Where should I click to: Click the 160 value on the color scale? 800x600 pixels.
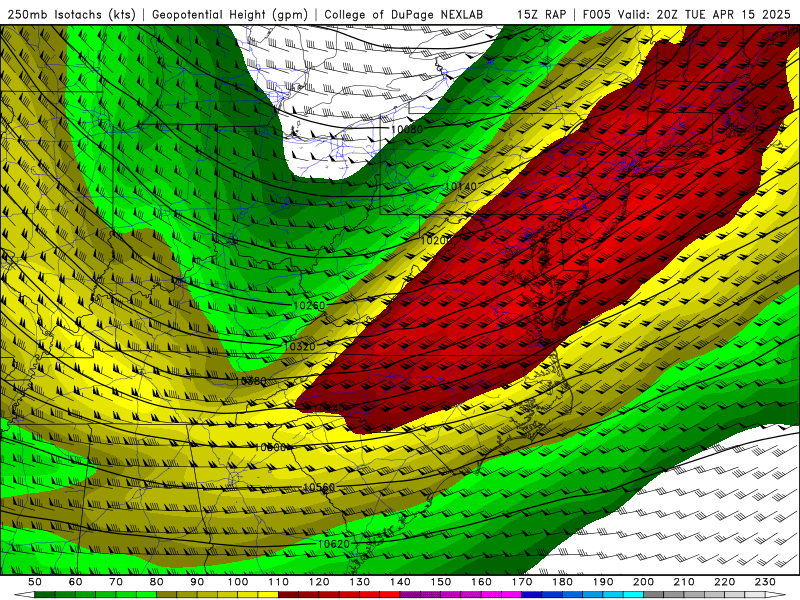point(481,582)
